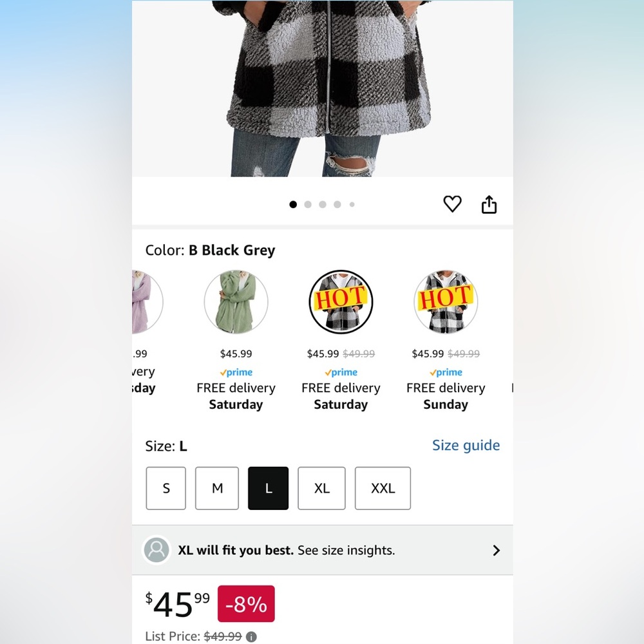Go to second image carousel dot
Image resolution: width=644 pixels, height=644 pixels.
pyautogui.click(x=308, y=205)
